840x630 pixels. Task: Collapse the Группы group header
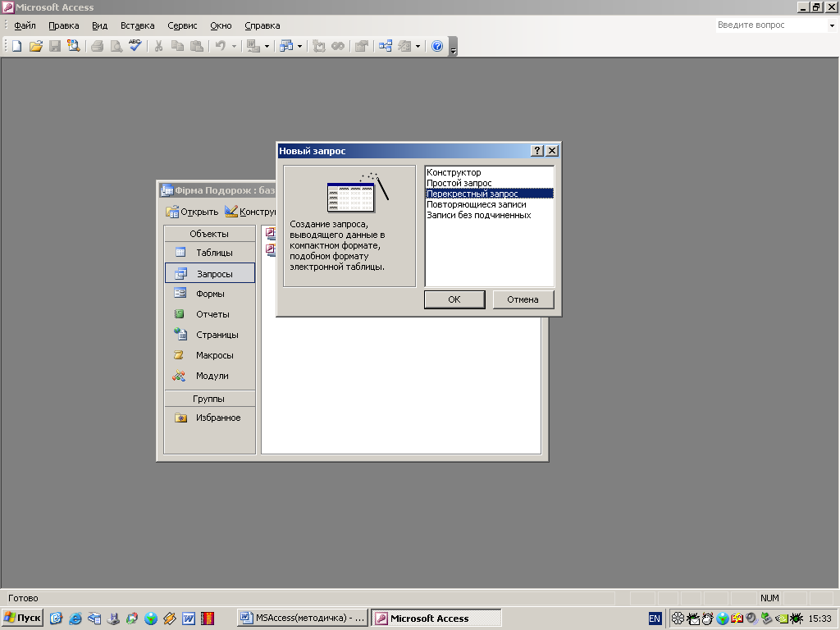tap(209, 399)
